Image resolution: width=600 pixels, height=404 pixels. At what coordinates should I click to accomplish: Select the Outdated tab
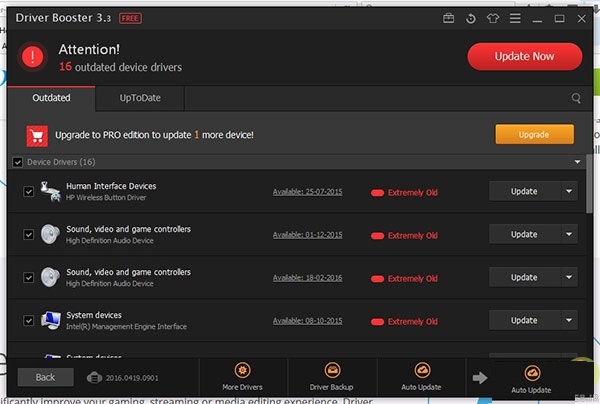click(51, 99)
